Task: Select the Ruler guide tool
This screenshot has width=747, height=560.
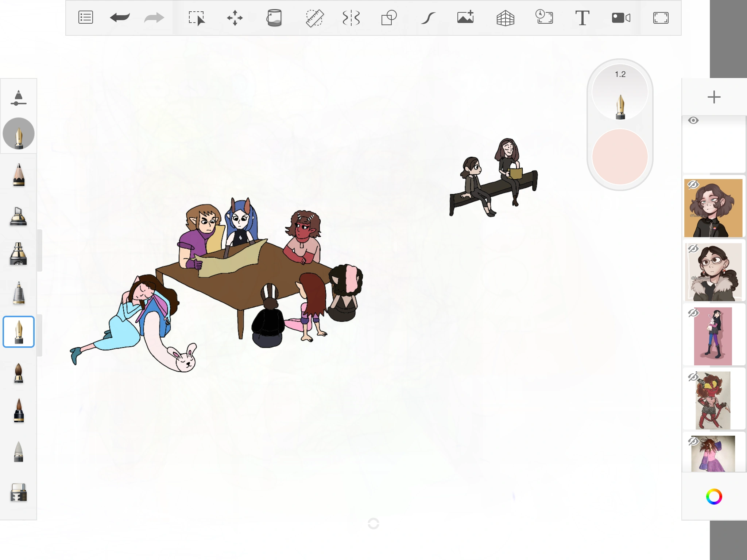Action: (x=314, y=18)
